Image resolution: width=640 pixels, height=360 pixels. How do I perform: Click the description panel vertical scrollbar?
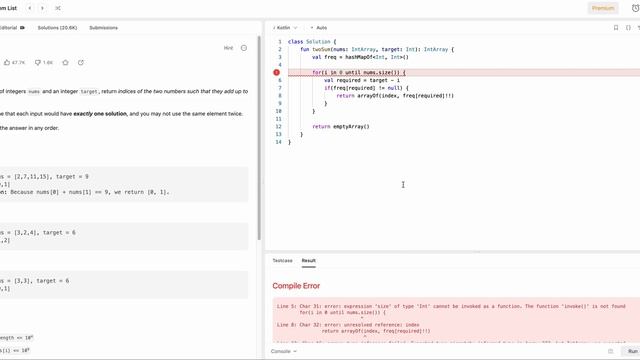[x=259, y=138]
